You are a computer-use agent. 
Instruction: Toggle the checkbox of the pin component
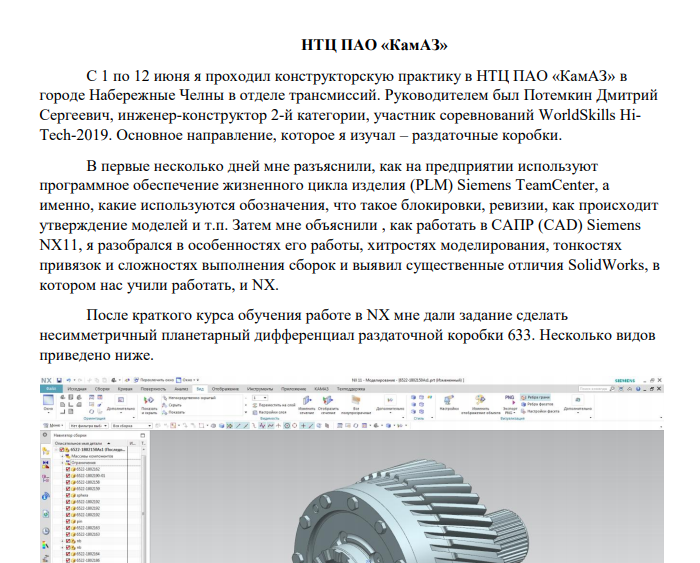click(68, 521)
